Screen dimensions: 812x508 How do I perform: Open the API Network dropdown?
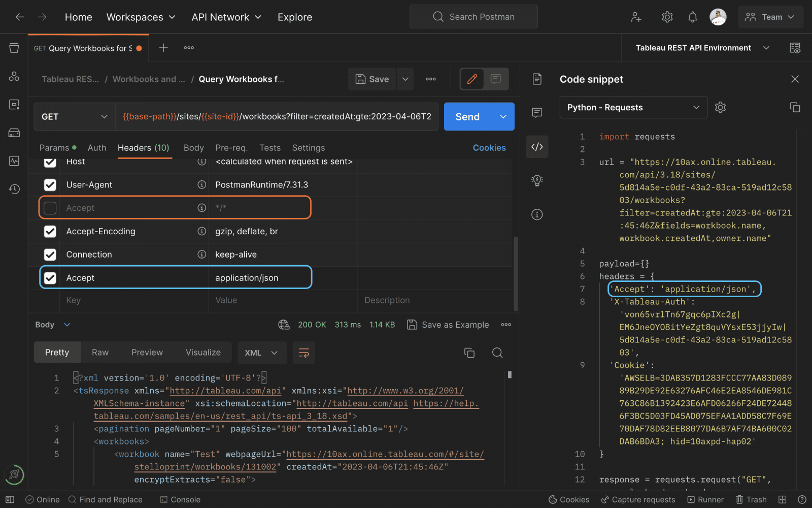click(226, 17)
